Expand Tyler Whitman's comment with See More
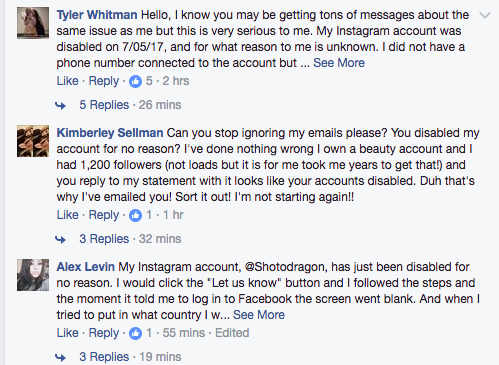499x365 pixels. coord(339,63)
